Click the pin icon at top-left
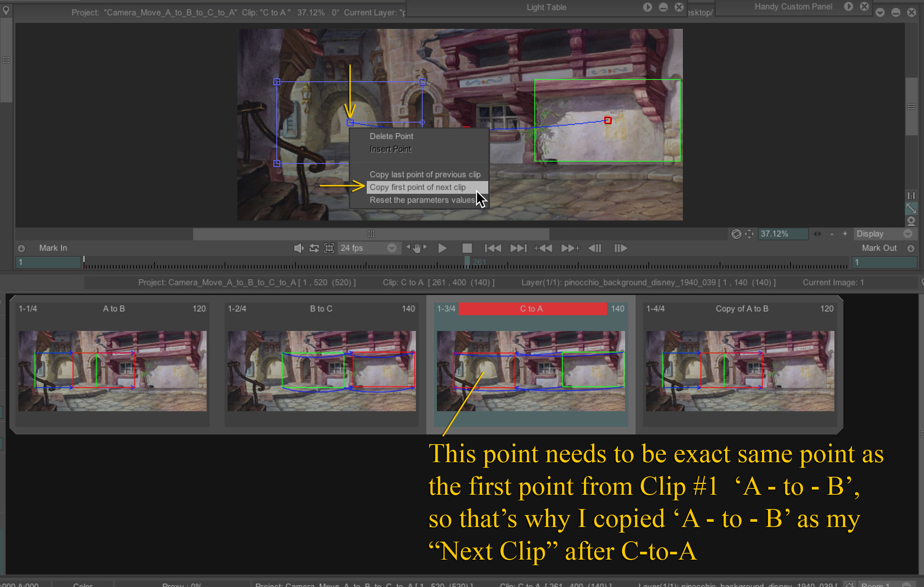Viewport: 924px width, 587px height. tap(6, 10)
